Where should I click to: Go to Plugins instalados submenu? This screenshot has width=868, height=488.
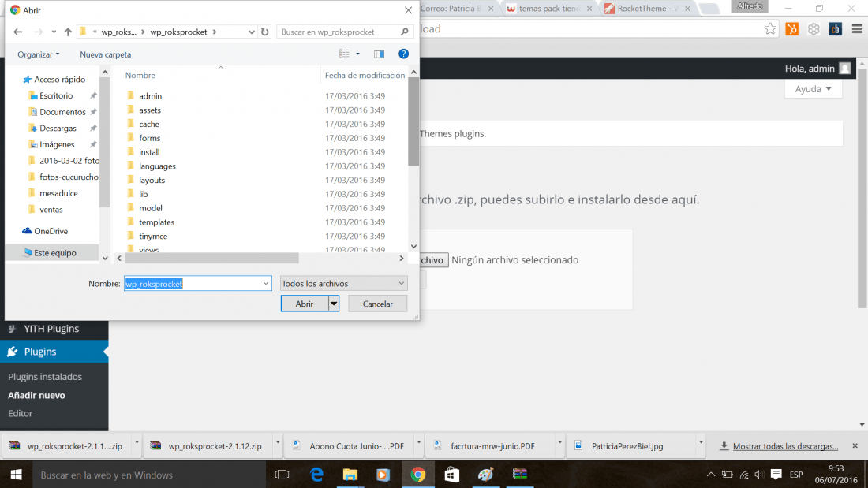pyautogui.click(x=45, y=377)
